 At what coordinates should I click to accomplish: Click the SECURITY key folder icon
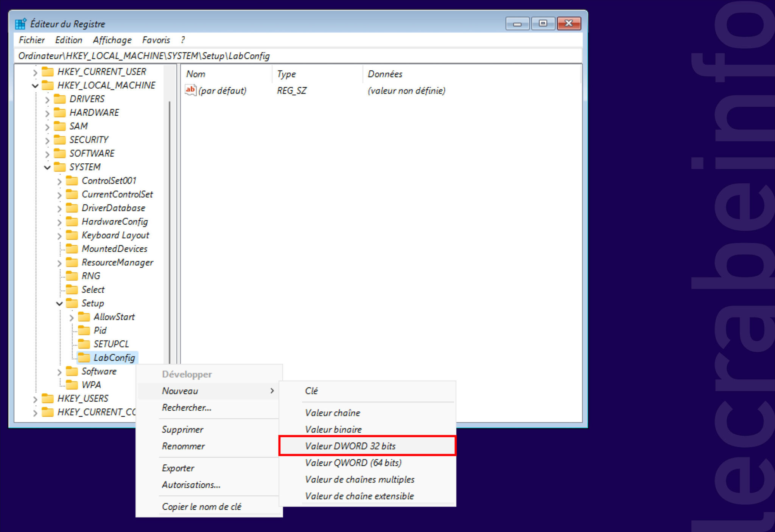pyautogui.click(x=61, y=140)
